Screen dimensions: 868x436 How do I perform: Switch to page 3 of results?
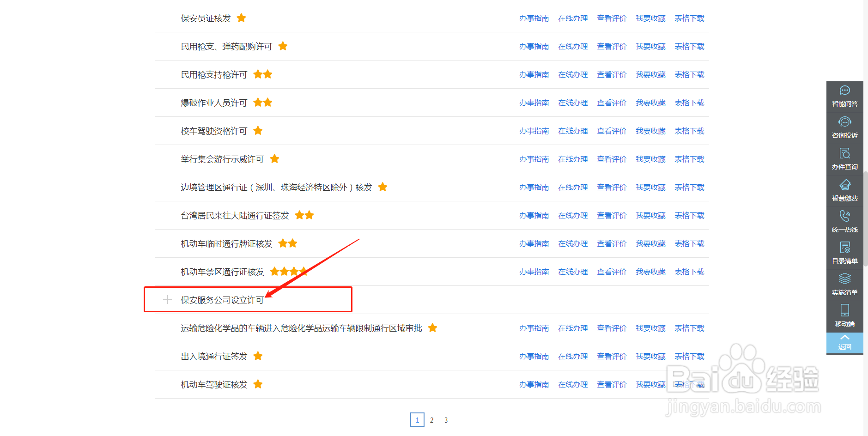(x=446, y=420)
